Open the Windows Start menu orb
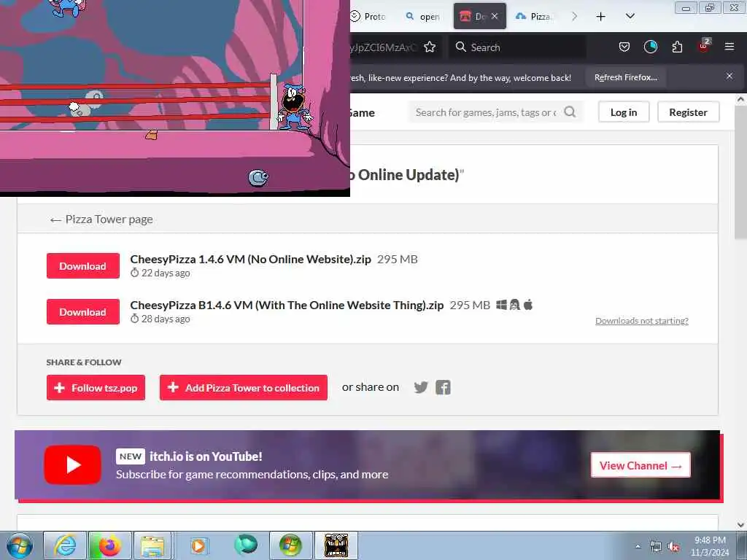The height and width of the screenshot is (560, 747). [x=20, y=545]
